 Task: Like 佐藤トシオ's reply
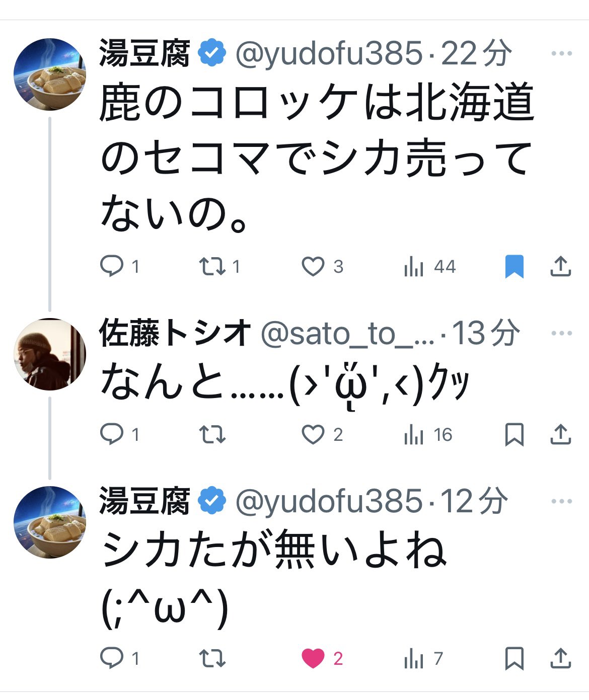point(313,434)
